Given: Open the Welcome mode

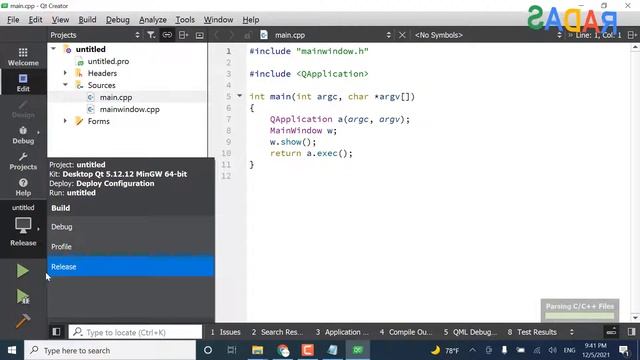Looking at the screenshot, I should [x=23, y=57].
